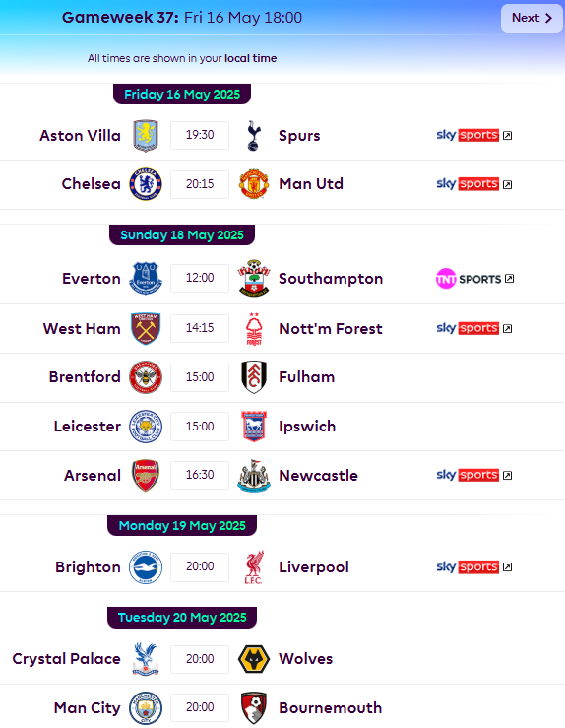Screen dimensions: 565x728
Task: Open the Everton crest icon
Action: point(146,278)
